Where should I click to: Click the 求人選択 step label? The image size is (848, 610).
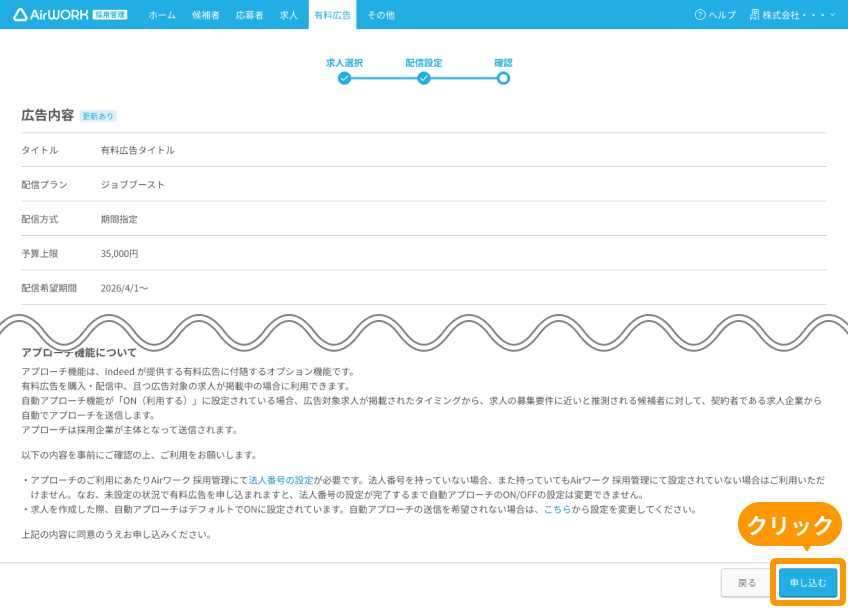pos(344,63)
